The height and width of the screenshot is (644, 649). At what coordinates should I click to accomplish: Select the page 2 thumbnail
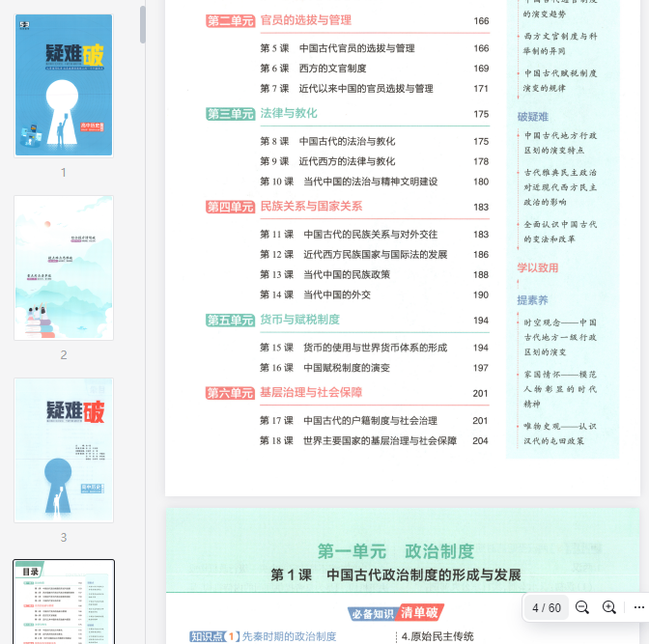coord(64,267)
